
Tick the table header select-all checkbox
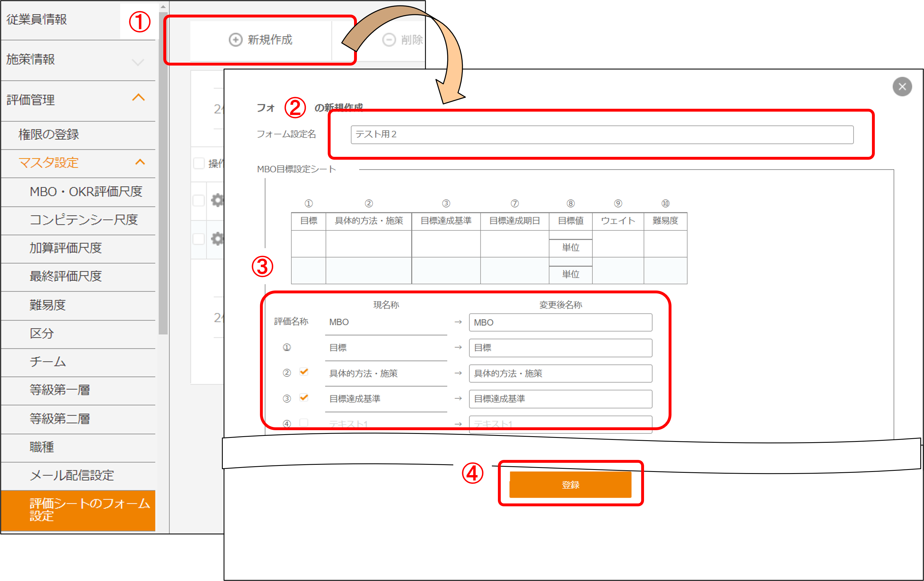pos(199,163)
